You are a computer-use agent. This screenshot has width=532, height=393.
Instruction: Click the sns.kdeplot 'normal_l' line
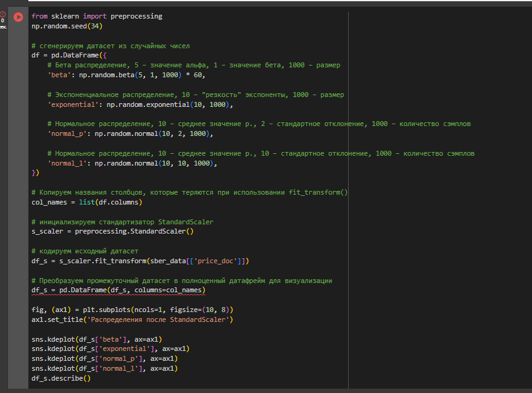click(x=104, y=369)
